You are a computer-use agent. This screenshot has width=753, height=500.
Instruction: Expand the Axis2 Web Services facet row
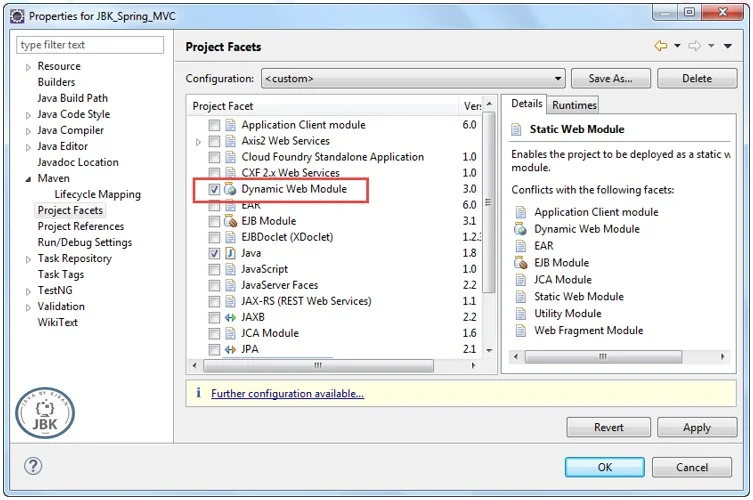click(x=198, y=142)
